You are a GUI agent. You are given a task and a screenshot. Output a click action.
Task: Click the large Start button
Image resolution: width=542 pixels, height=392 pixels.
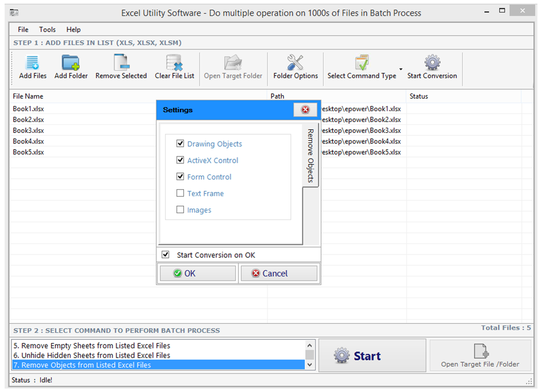372,355
